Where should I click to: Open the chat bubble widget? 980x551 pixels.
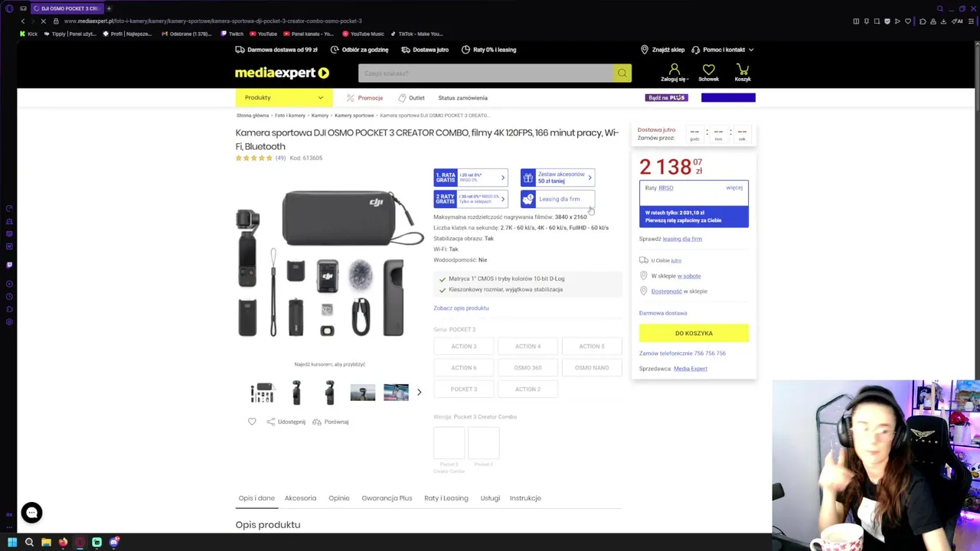pos(31,513)
